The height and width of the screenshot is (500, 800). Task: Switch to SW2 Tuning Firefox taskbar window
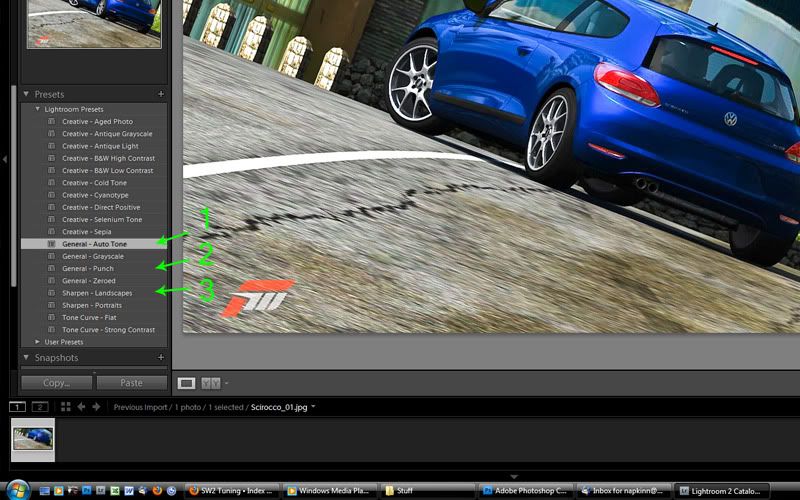232,491
